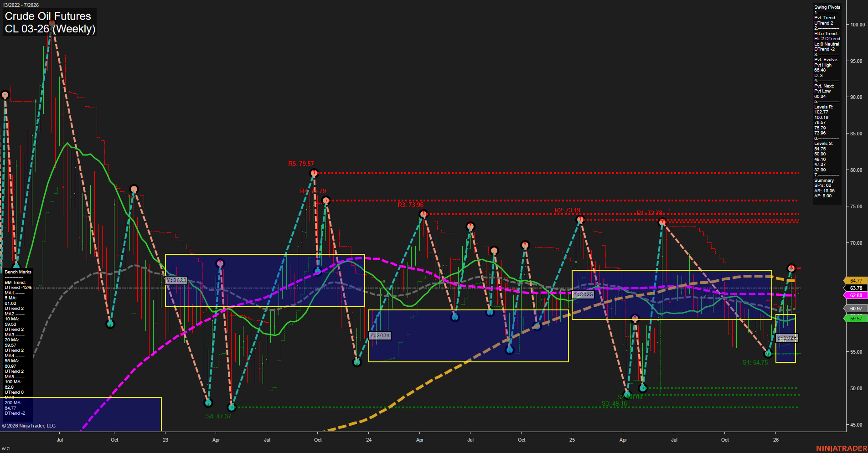Click the blue pivot dot inside Y:2024 box
868x453 pixels.
454,316
